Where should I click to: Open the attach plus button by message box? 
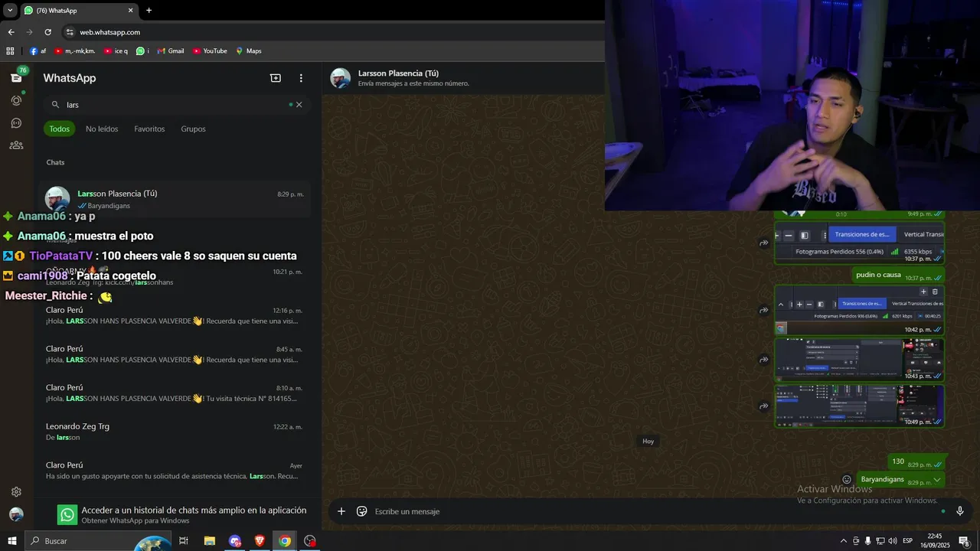pos(341,511)
